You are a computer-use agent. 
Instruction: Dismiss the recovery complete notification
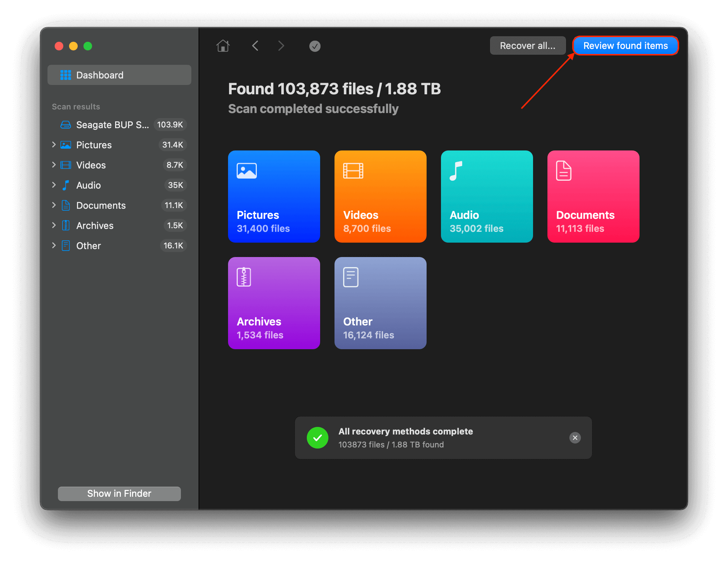pyautogui.click(x=575, y=438)
